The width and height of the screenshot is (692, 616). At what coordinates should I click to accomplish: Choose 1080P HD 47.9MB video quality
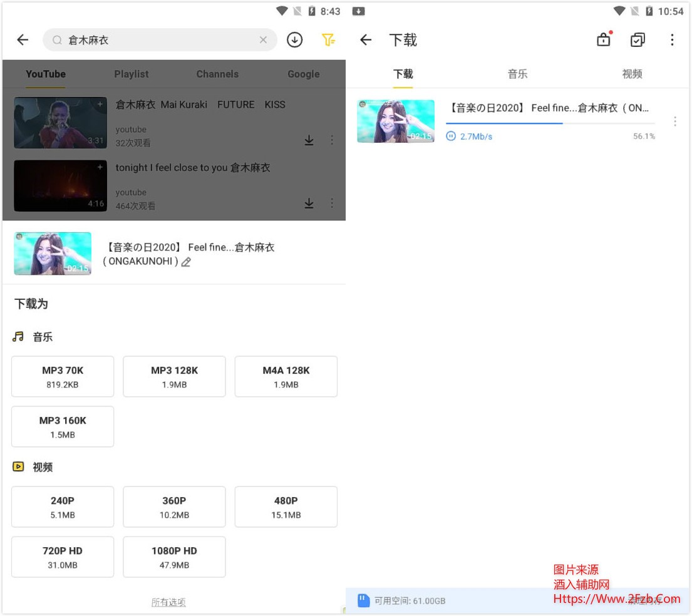click(x=174, y=557)
